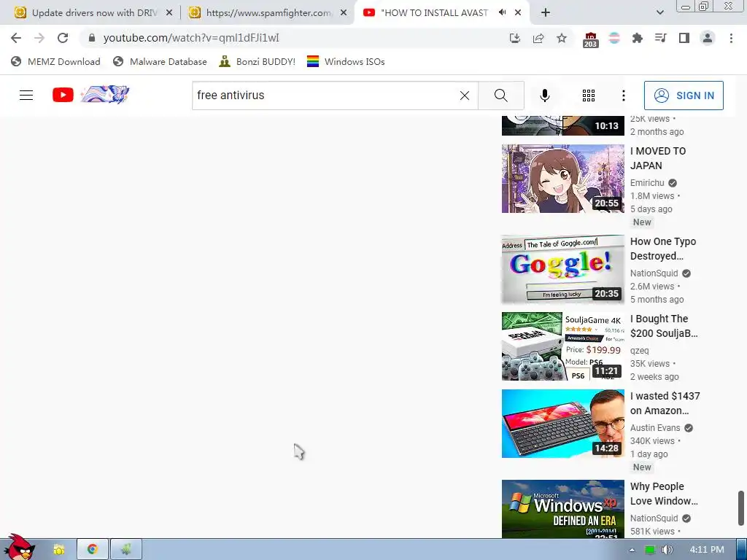The image size is (747, 560).
Task: Click the Why People Love Window title
Action: (664, 494)
